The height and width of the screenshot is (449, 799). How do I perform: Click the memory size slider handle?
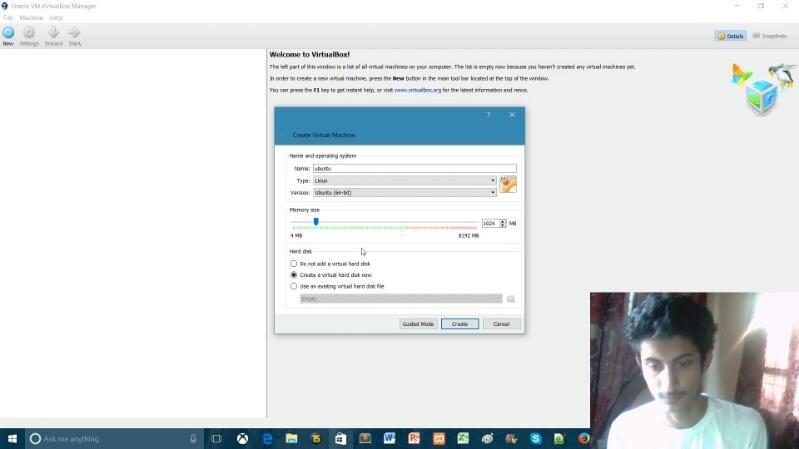pyautogui.click(x=316, y=222)
